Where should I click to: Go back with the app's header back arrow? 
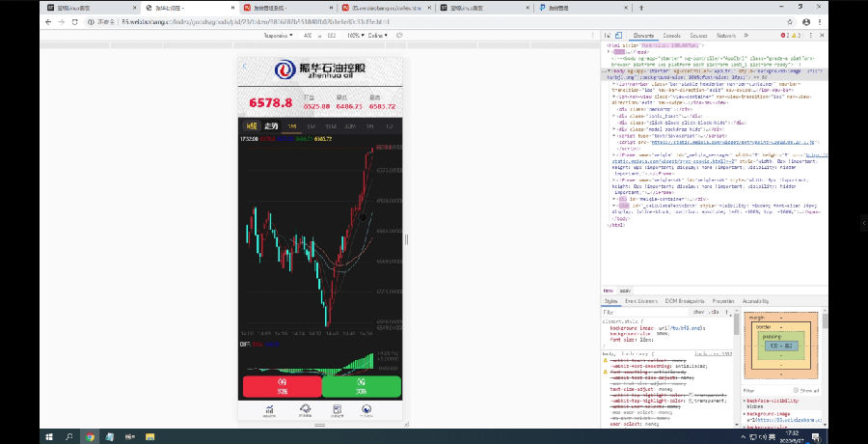[x=245, y=66]
